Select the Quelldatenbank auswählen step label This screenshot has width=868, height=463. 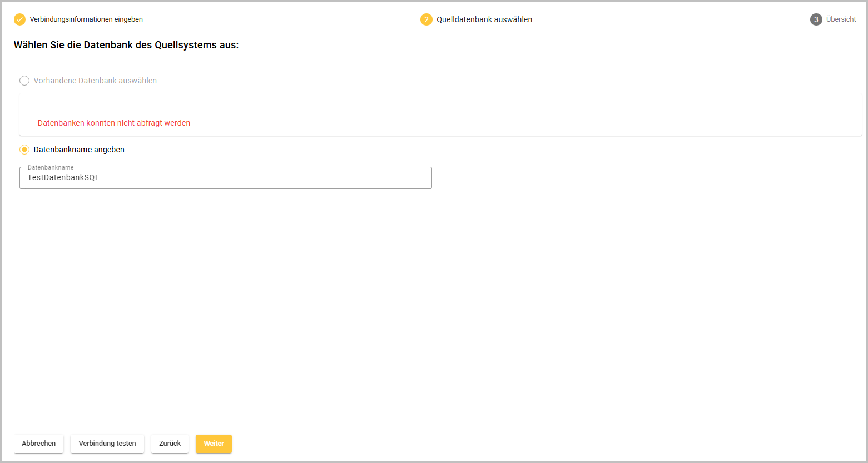(484, 19)
